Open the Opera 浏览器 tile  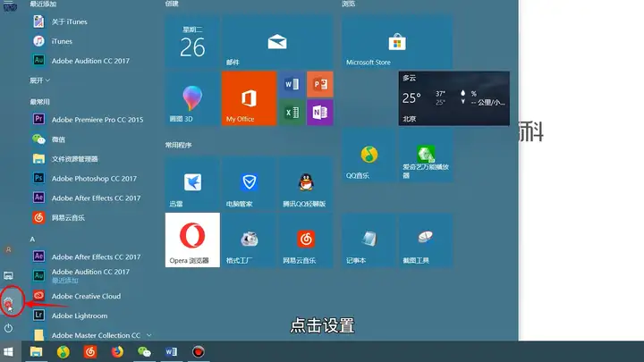coord(192,240)
